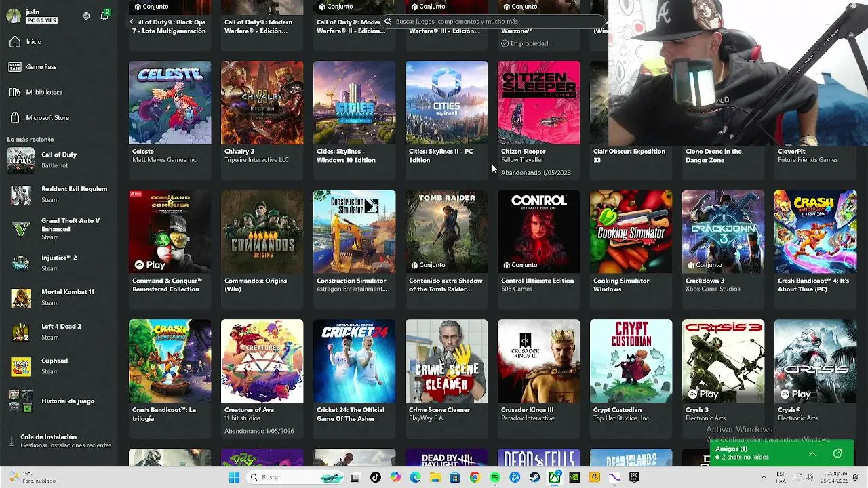Image resolution: width=868 pixels, height=488 pixels.
Task: Open Cities: Skylines II PC Edition cover
Action: pyautogui.click(x=446, y=103)
